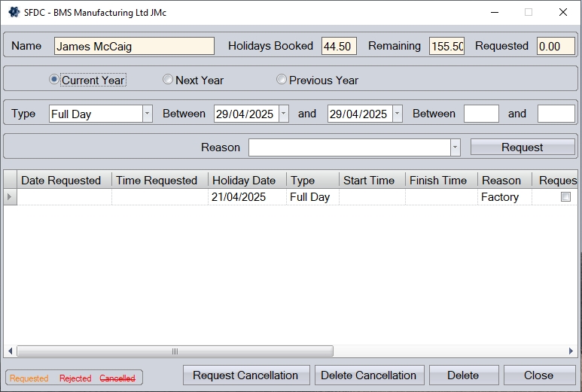Click the first date field 29/04/2025
Image resolution: width=582 pixels, height=392 pixels.
pyautogui.click(x=246, y=114)
